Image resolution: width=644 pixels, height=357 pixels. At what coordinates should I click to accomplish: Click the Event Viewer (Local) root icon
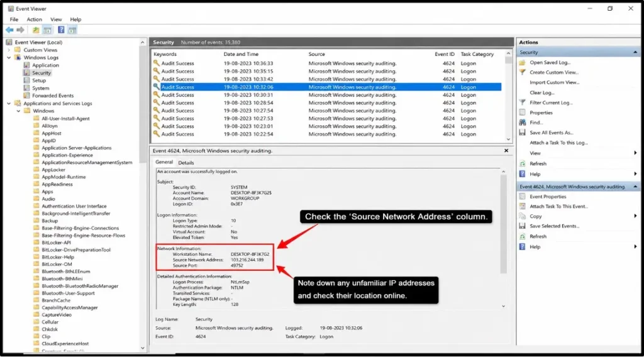(9, 42)
